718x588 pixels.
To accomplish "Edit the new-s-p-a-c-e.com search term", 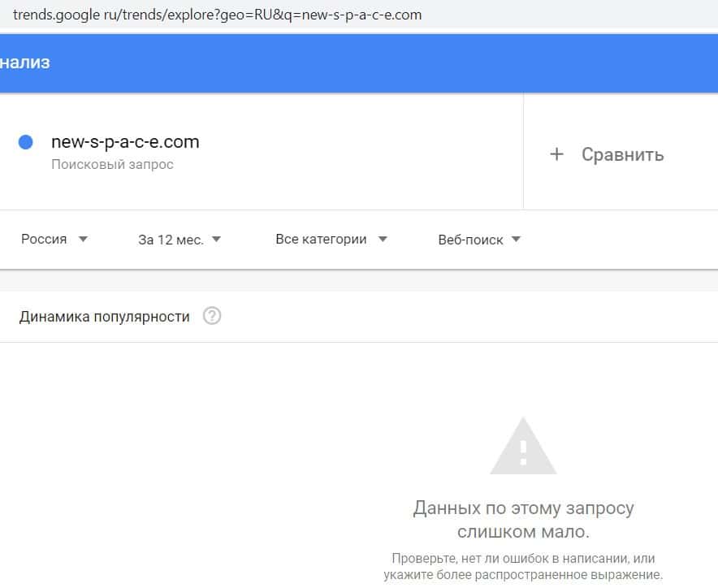I will [x=125, y=142].
